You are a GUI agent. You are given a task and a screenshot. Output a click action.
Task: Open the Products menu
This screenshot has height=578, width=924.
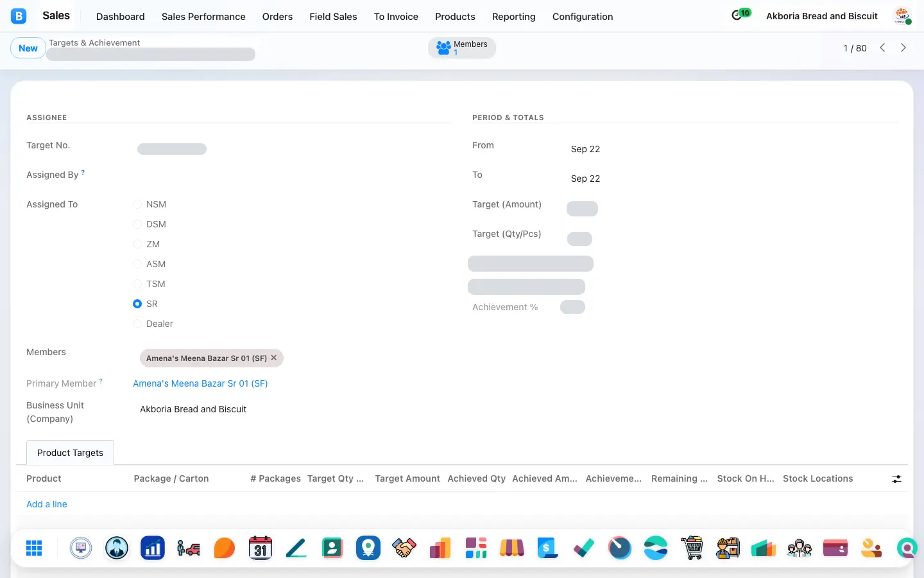455,17
